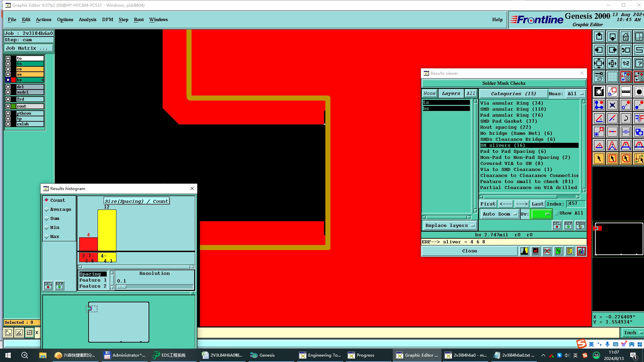
Task: Click the green Sv color selector
Action: 541,214
